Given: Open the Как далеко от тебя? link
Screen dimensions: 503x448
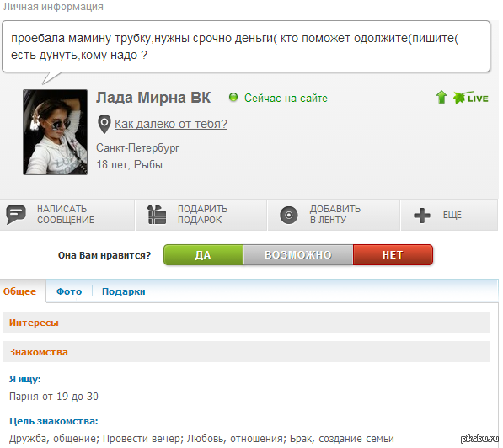Looking at the screenshot, I should tap(171, 124).
